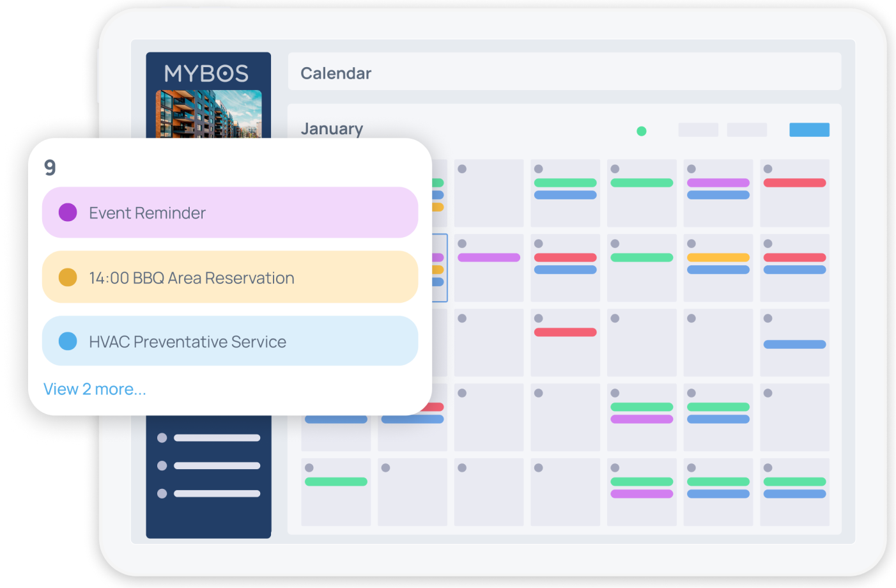Select the Calendar header tab
The height and width of the screenshot is (588, 896).
(x=336, y=73)
